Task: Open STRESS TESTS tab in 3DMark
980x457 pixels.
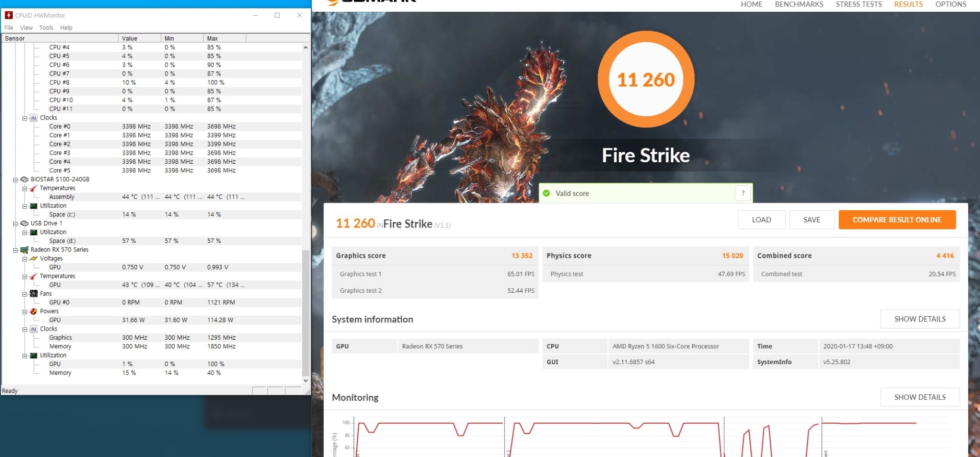Action: [859, 4]
